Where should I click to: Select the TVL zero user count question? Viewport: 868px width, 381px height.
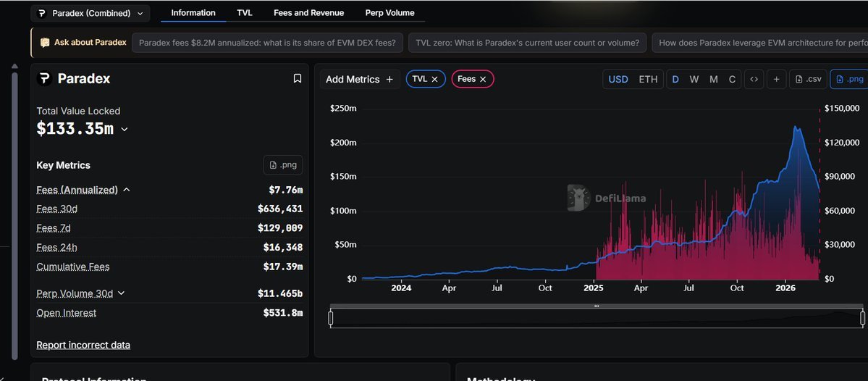[527, 43]
